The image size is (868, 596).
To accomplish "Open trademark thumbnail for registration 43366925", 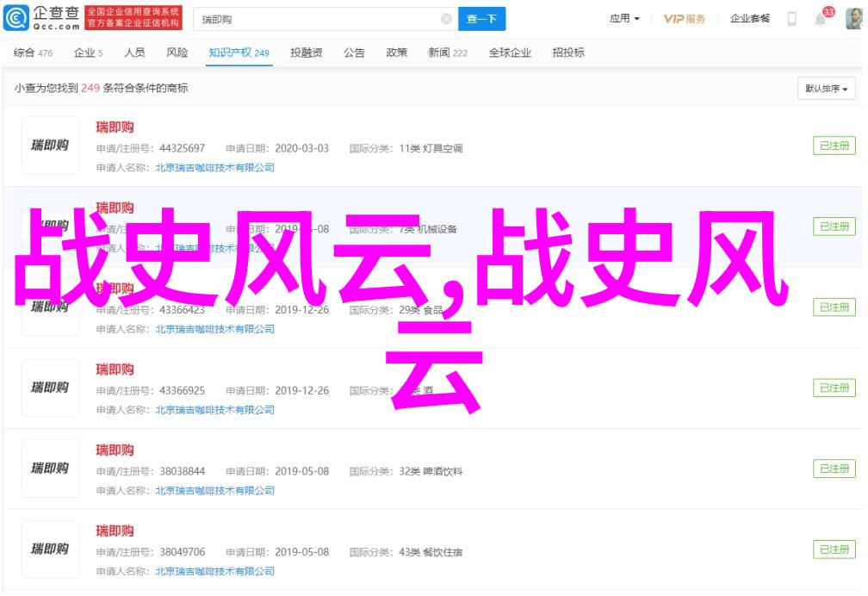I will click(50, 388).
